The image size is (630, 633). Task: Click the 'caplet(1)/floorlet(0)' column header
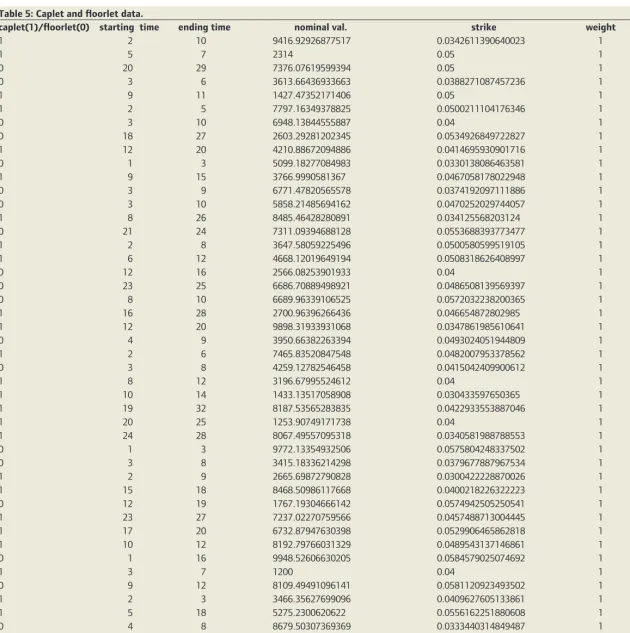tap(44, 27)
